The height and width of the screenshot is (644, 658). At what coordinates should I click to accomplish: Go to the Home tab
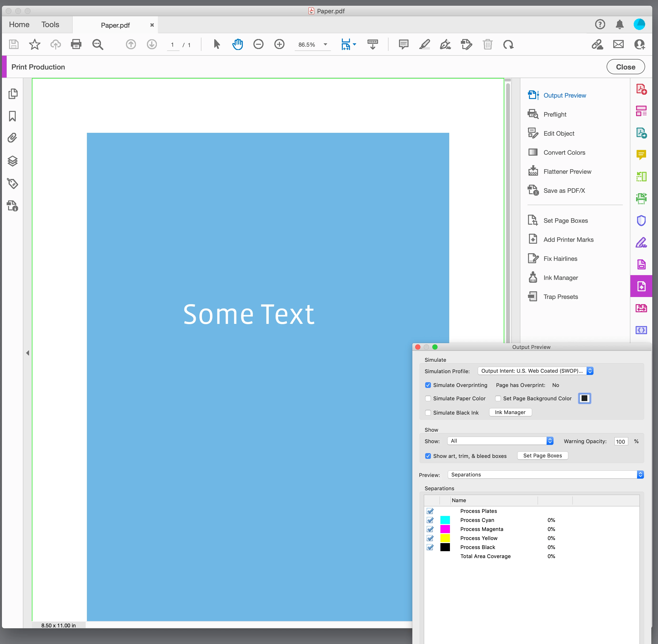(19, 24)
